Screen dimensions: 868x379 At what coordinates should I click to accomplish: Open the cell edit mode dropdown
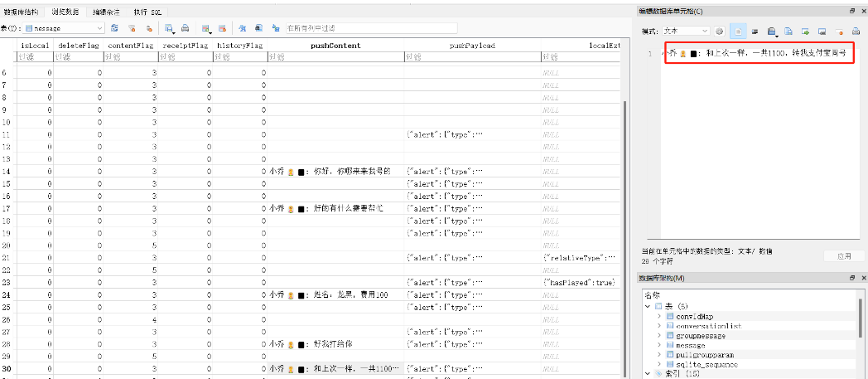tap(682, 31)
